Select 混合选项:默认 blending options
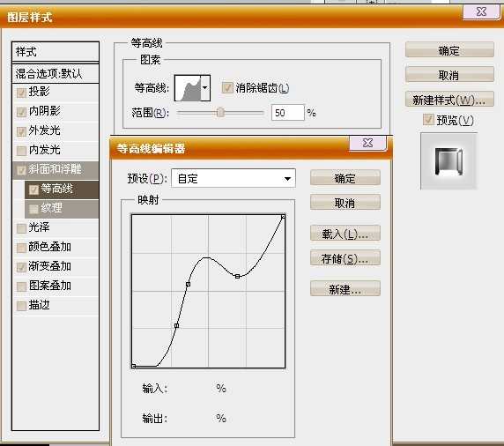The width and height of the screenshot is (504, 446). pos(56,74)
